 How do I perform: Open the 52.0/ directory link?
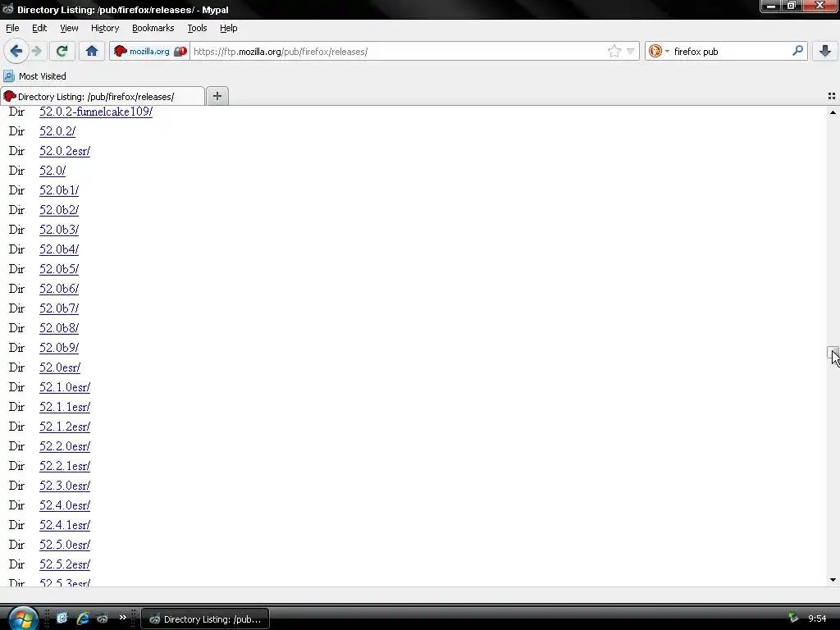[52, 171]
